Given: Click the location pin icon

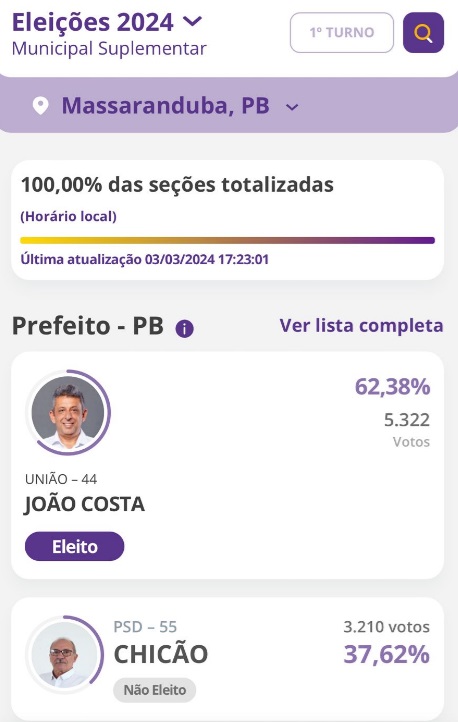Looking at the screenshot, I should [41, 106].
